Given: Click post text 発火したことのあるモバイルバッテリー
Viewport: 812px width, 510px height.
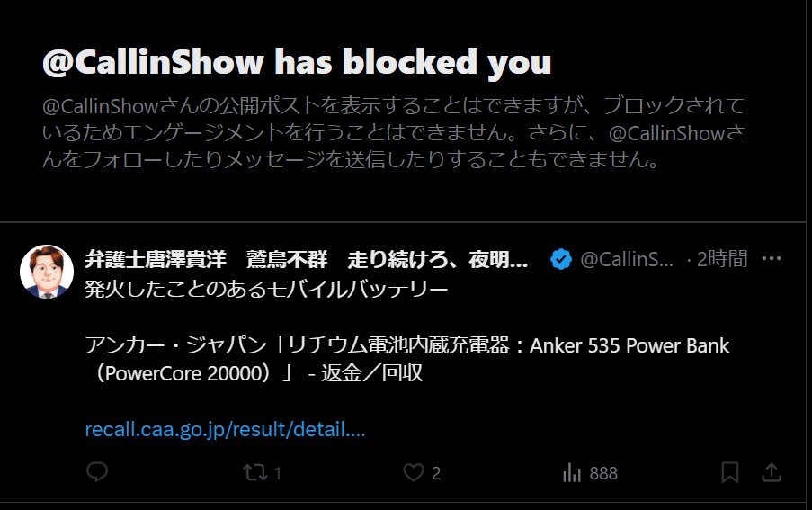Looking at the screenshot, I should coord(266,289).
